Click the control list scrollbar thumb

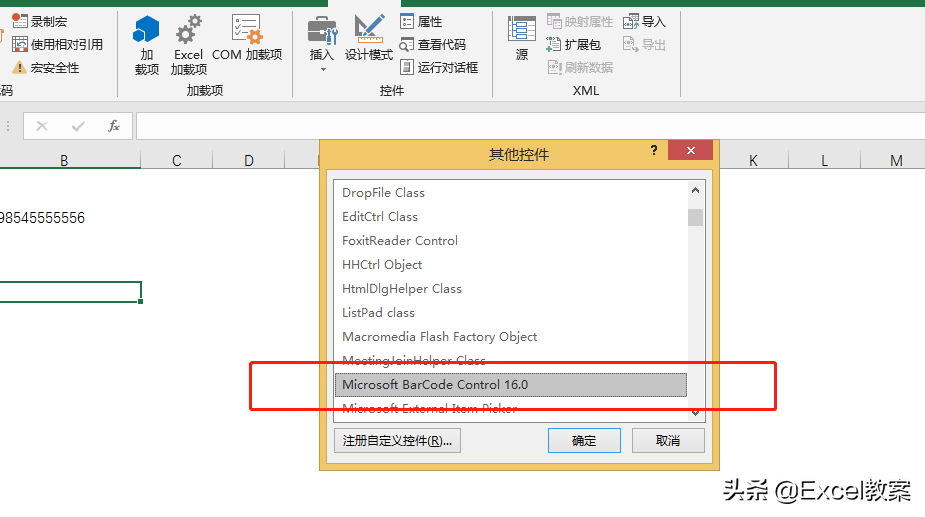[x=696, y=217]
